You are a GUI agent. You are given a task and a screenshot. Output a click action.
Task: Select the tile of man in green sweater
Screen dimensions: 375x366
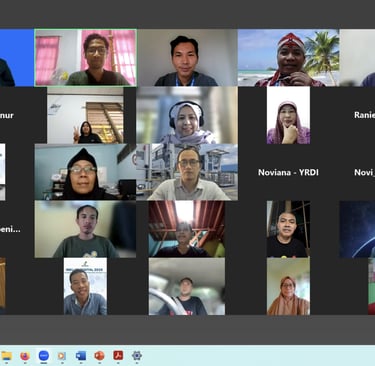pyautogui.click(x=85, y=229)
